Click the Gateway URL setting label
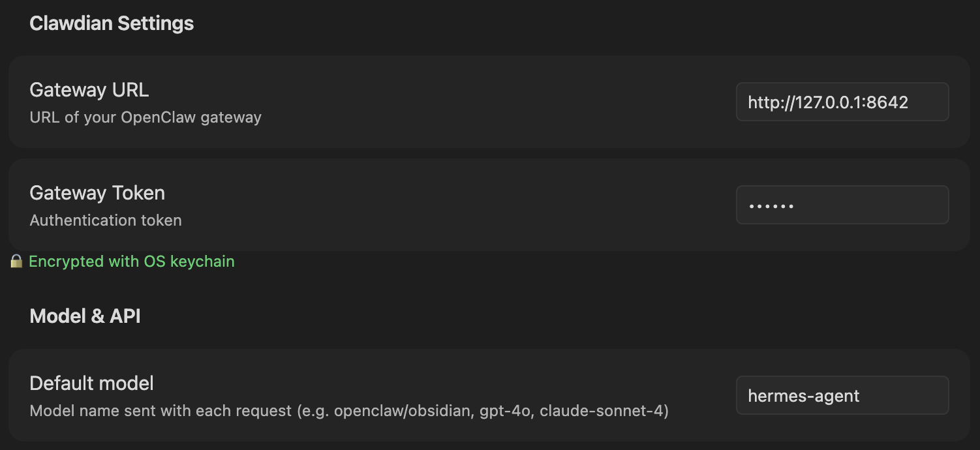This screenshot has width=980, height=450. coord(89,90)
